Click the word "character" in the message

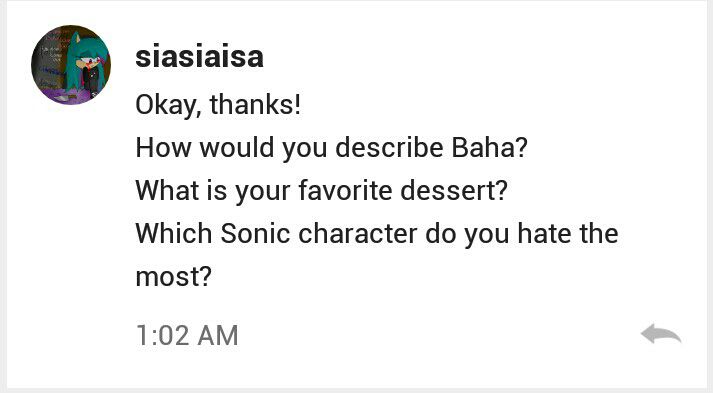358,233
